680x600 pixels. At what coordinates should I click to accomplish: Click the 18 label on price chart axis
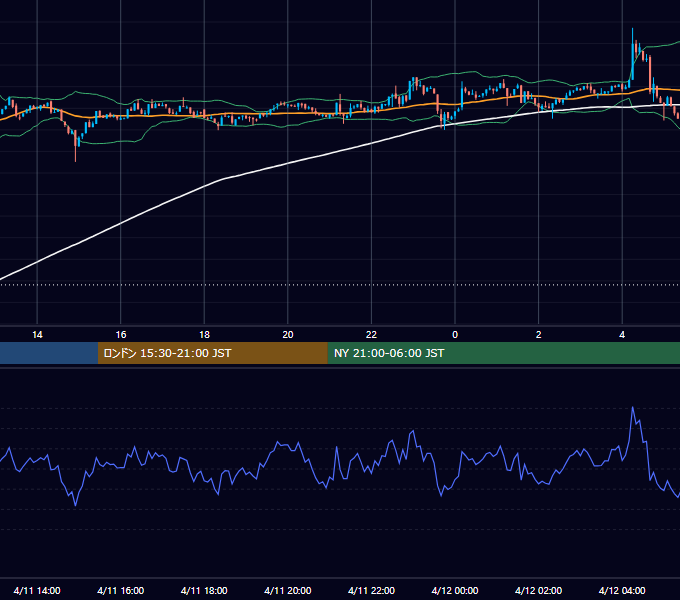coord(204,335)
